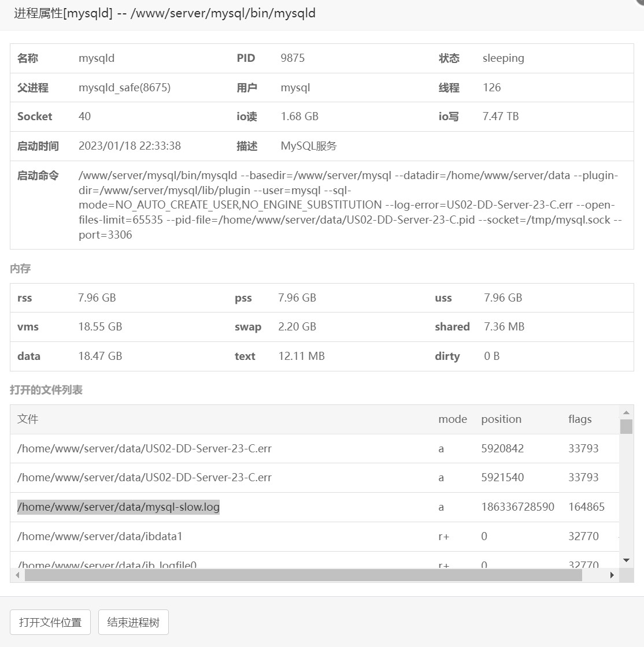
Task: Click the file list scroll-down arrow
Action: [626, 560]
